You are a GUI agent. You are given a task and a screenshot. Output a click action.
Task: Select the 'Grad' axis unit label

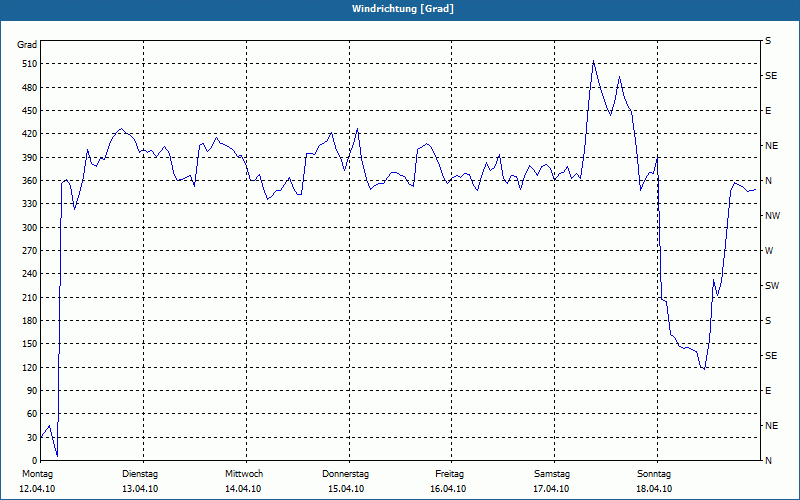[x=27, y=45]
